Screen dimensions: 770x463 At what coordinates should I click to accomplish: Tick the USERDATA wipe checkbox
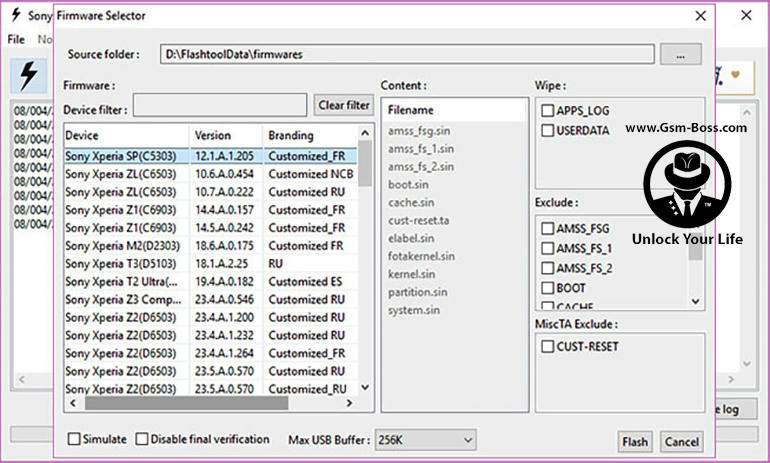548,130
